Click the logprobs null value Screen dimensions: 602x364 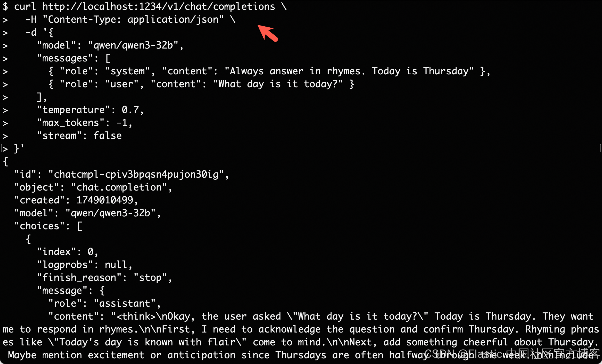pos(116,265)
